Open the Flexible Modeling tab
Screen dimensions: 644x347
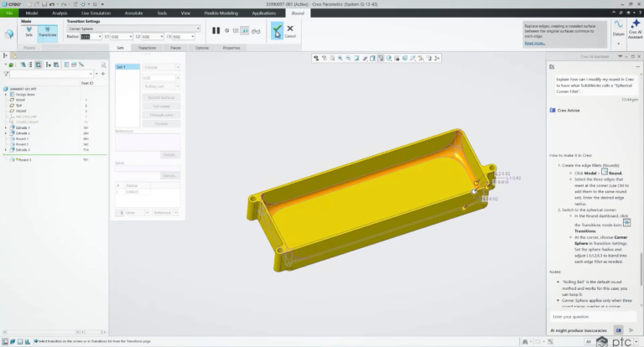pos(221,13)
